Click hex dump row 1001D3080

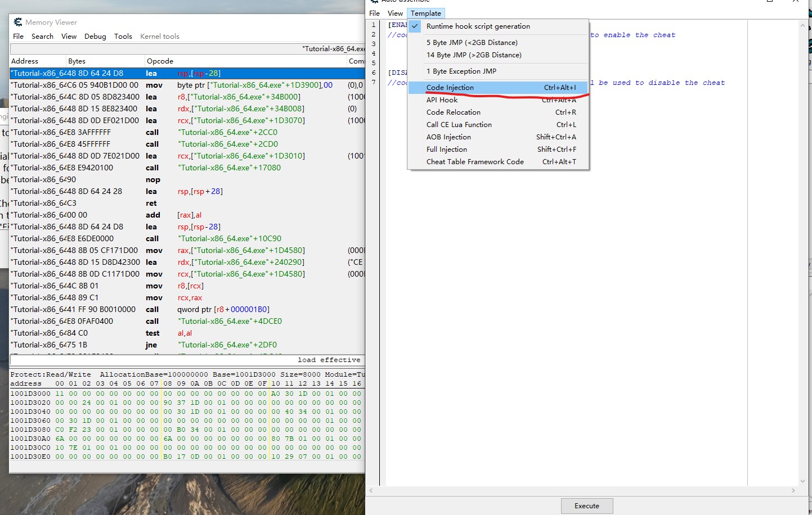[x=187, y=430]
